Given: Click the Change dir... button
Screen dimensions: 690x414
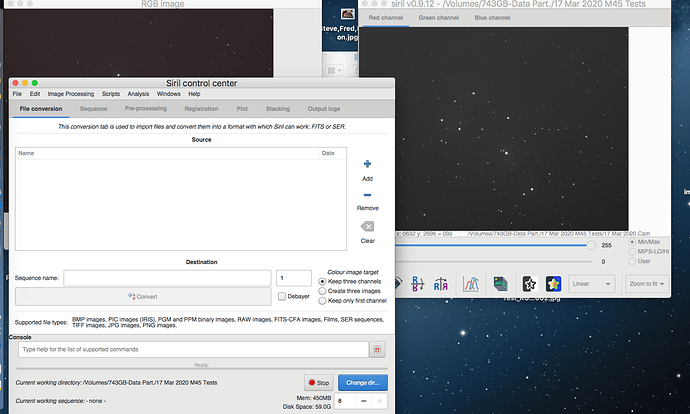Looking at the screenshot, I should [x=363, y=383].
